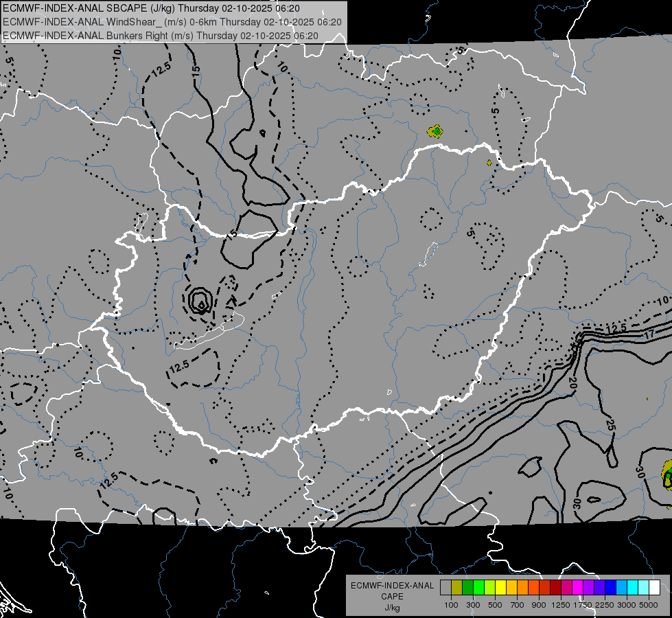Select the orange-red legend swatch
The height and width of the screenshot is (618, 672).
tap(533, 587)
